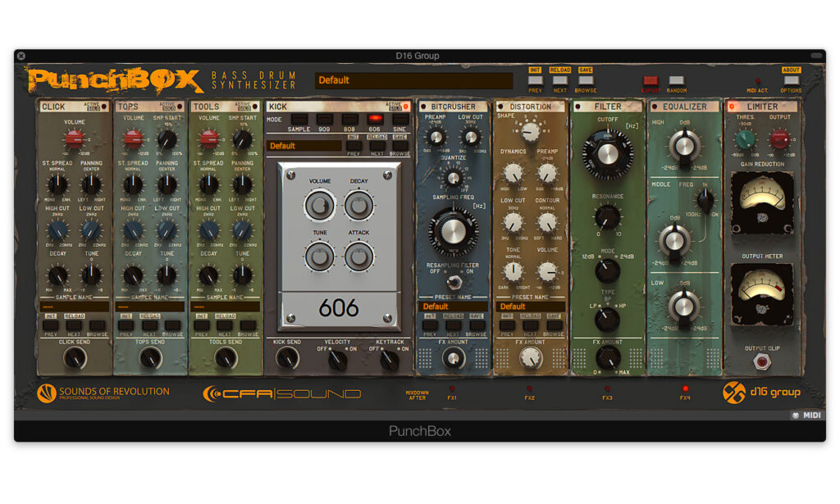Enable the Equalizer effect LED
Viewport: 840px width, 504px height.
point(655,107)
